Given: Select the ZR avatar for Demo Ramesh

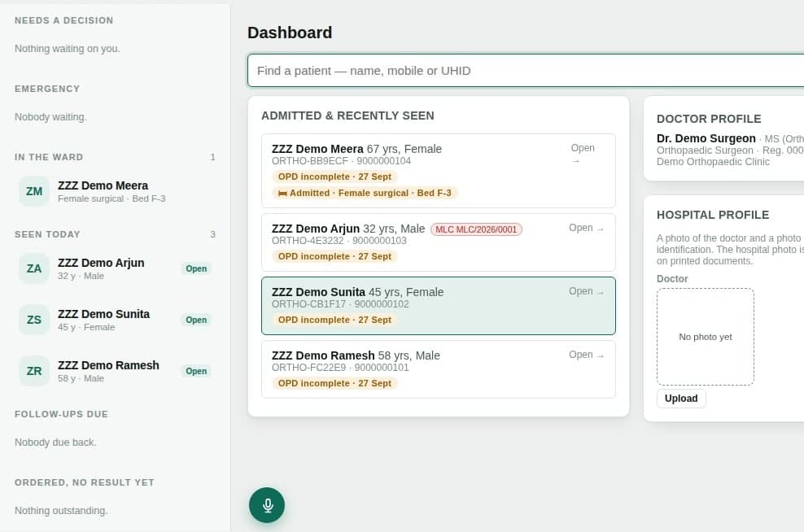Looking at the screenshot, I should pos(34,371).
